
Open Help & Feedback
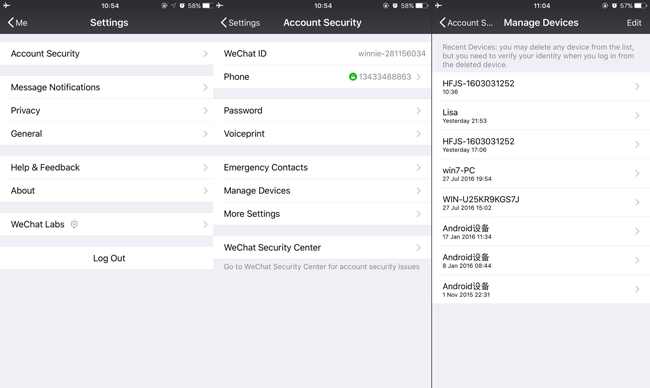click(x=107, y=167)
